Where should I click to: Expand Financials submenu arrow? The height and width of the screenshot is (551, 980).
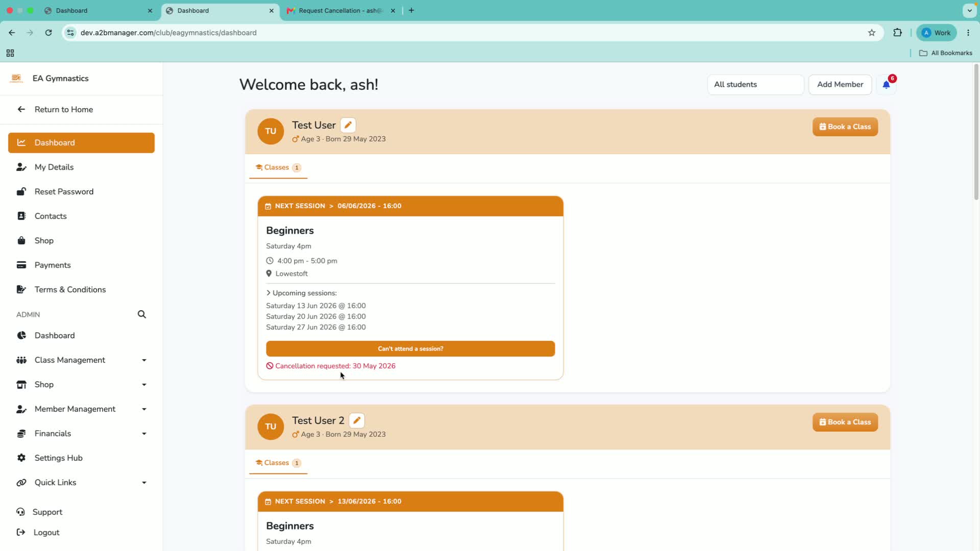[x=144, y=434]
